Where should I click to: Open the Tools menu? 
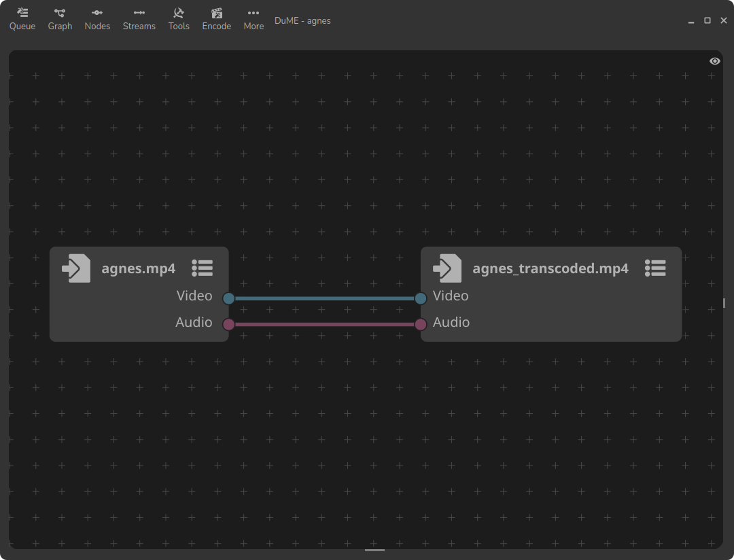pos(179,19)
